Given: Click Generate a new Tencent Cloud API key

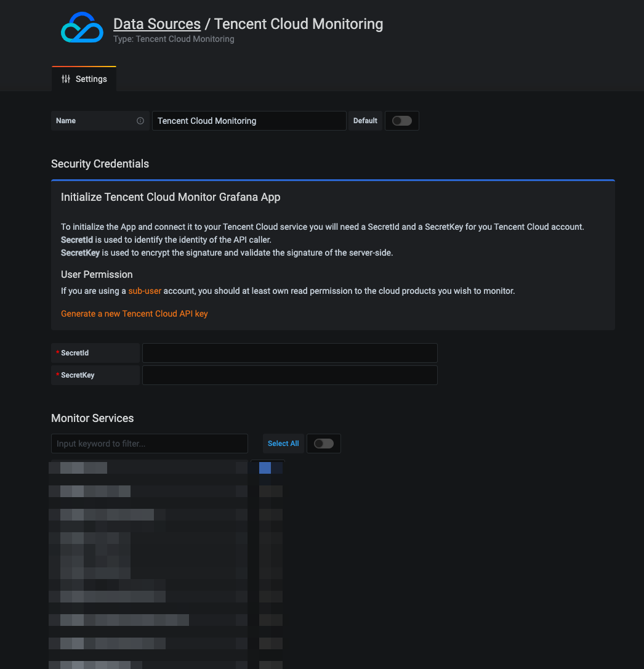Looking at the screenshot, I should tap(134, 314).
